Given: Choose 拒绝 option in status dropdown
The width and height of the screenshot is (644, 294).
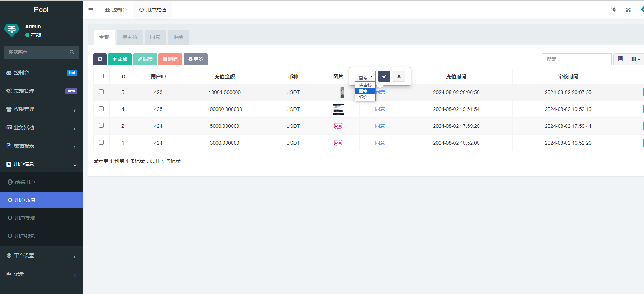Looking at the screenshot, I should click(x=363, y=98).
